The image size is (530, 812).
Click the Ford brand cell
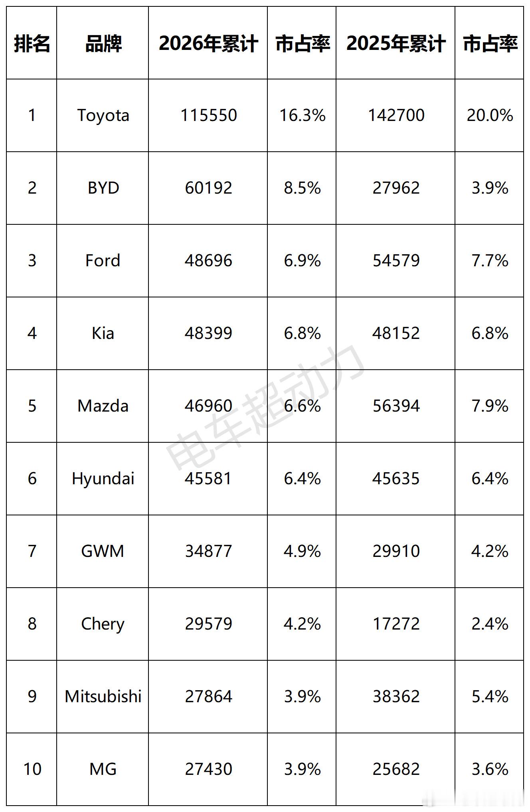click(103, 261)
